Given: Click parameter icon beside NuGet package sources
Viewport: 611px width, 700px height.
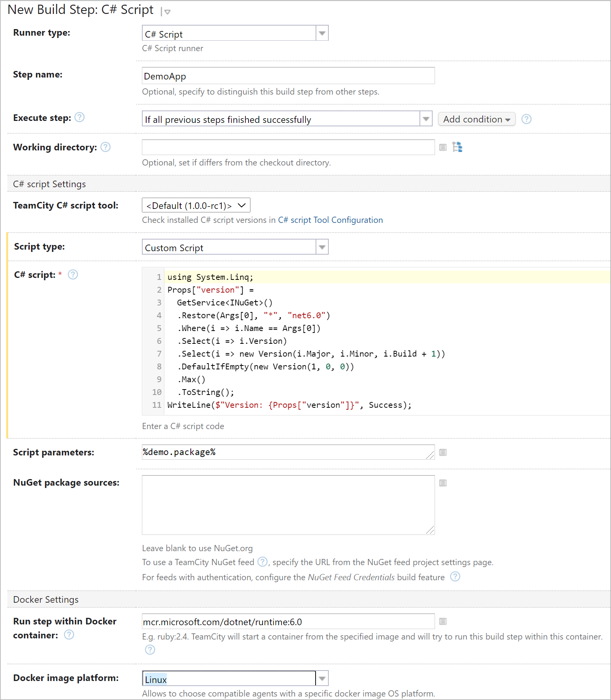Looking at the screenshot, I should 443,483.
